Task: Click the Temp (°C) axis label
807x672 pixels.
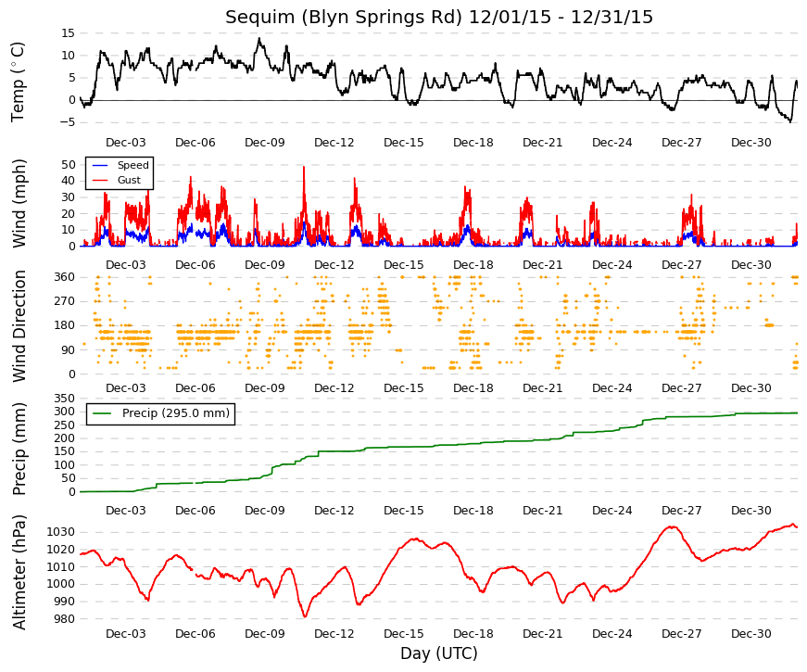Action: pyautogui.click(x=18, y=82)
